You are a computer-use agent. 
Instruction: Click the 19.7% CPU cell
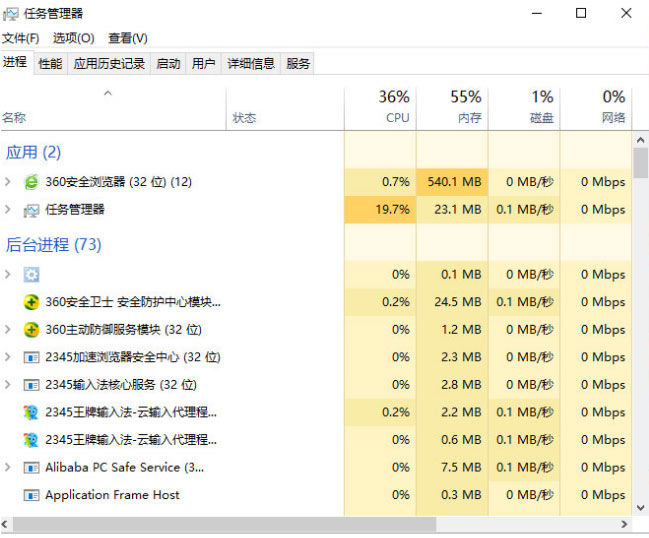click(x=380, y=209)
